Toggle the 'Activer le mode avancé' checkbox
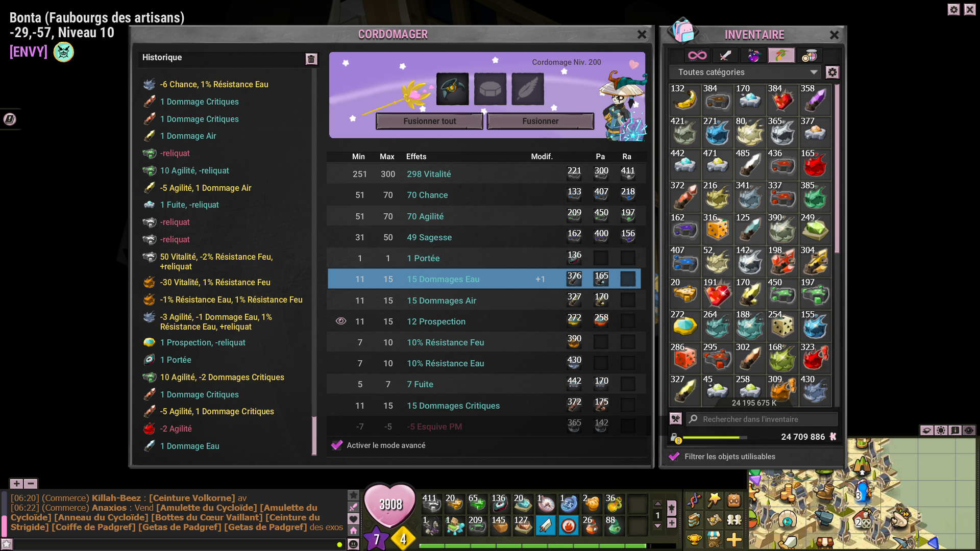Screen dimensions: 980x551 coord(337,445)
